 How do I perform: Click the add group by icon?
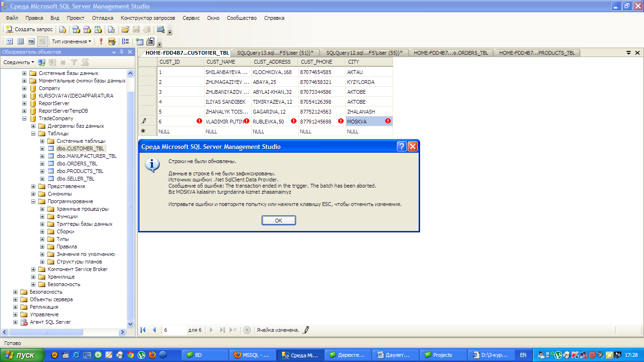pos(125,41)
